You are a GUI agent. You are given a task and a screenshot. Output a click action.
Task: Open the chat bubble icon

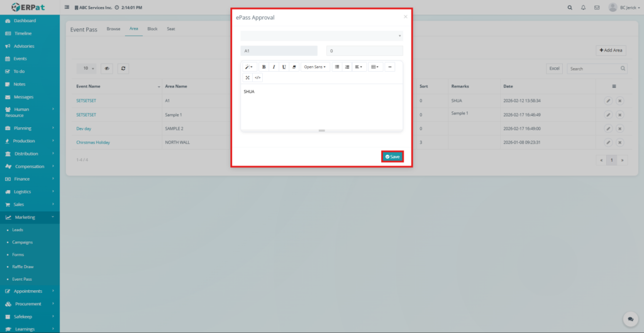(x=630, y=319)
